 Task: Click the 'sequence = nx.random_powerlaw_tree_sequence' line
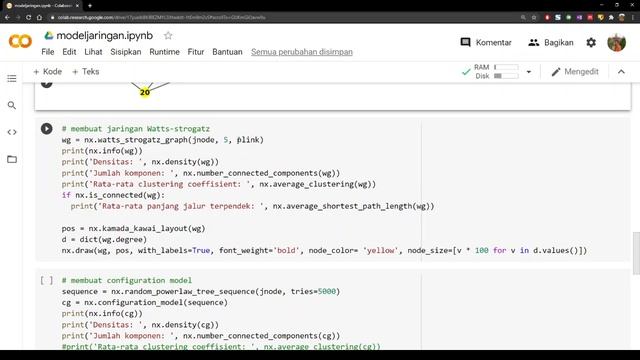pos(201,291)
